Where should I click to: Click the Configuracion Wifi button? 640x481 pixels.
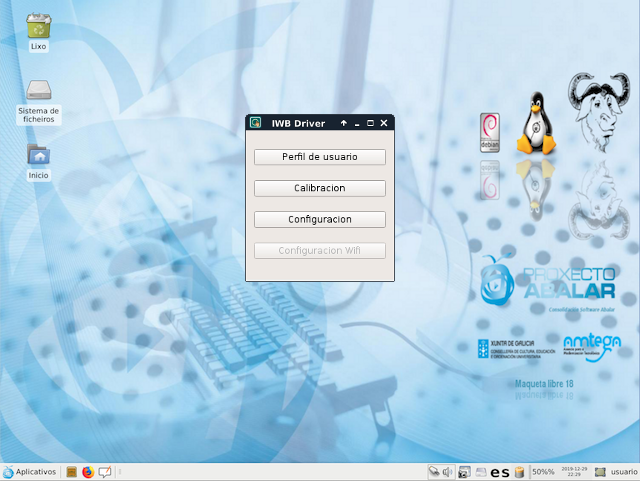[320, 250]
